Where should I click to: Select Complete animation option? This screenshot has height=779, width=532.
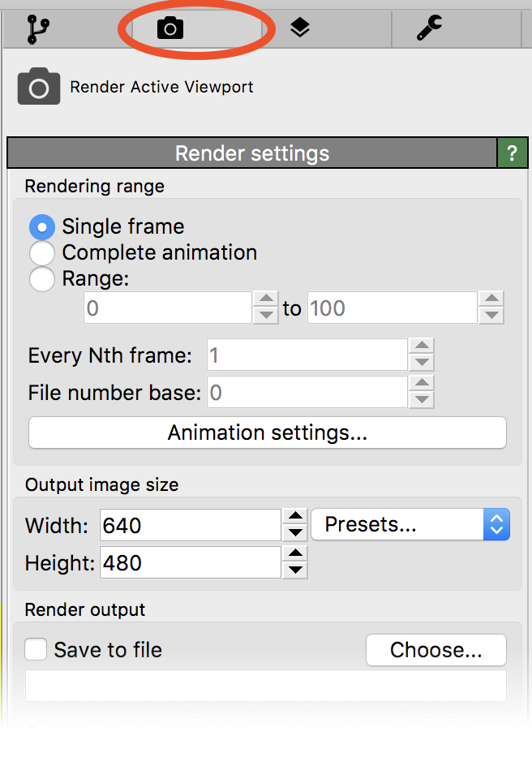tap(42, 253)
